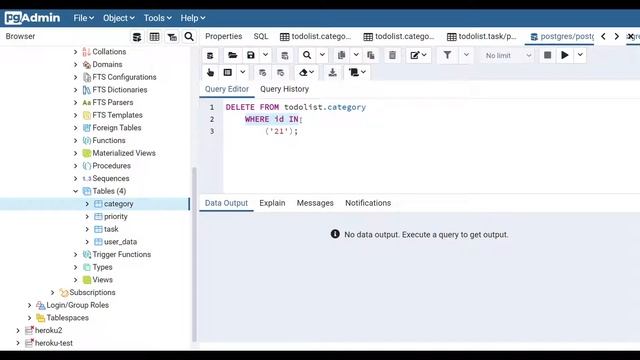Image resolution: width=640 pixels, height=360 pixels.
Task: Expand the priority table node
Action: click(87, 216)
